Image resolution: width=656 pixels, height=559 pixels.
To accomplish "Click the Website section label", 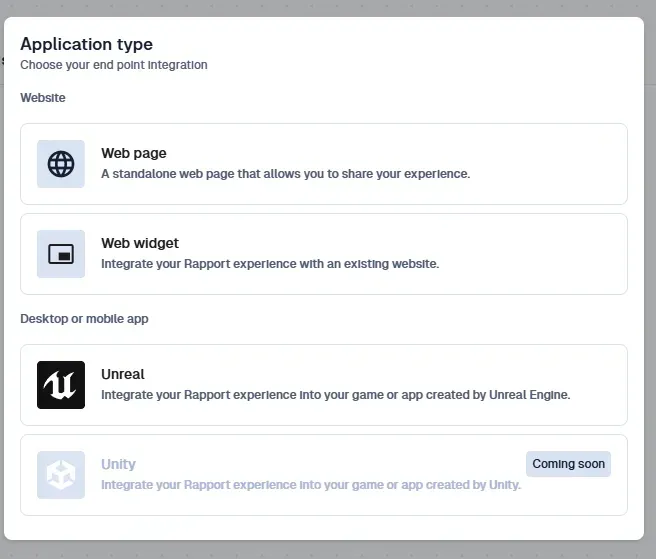I will (43, 98).
